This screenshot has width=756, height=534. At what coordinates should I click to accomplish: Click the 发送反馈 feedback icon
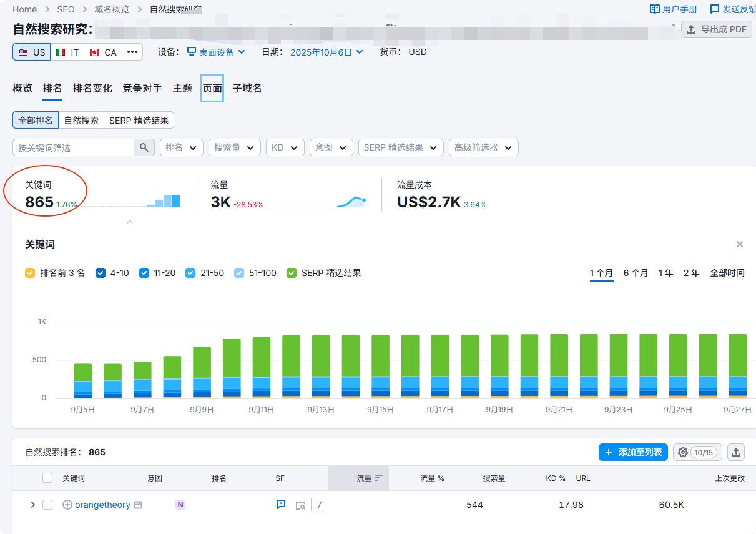[x=715, y=9]
